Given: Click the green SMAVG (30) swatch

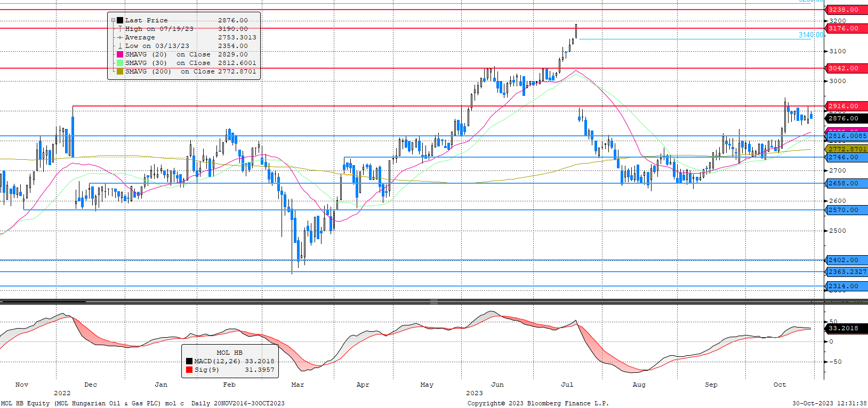Looking at the screenshot, I should coord(120,63).
